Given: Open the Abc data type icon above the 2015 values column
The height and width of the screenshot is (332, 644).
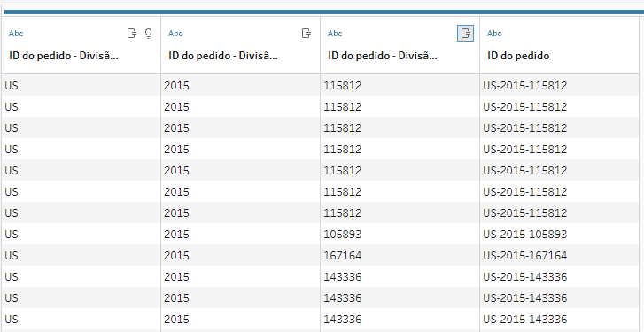Looking at the screenshot, I should (x=175, y=34).
